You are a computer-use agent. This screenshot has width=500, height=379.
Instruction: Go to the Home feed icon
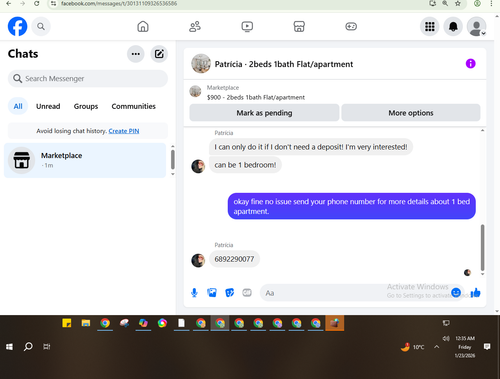[x=143, y=26]
